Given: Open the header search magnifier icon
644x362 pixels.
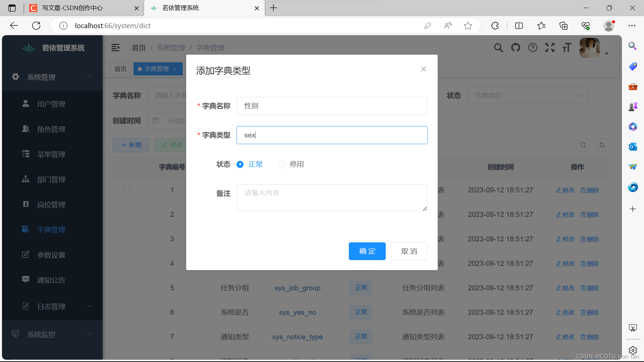Looking at the screenshot, I should point(498,48).
